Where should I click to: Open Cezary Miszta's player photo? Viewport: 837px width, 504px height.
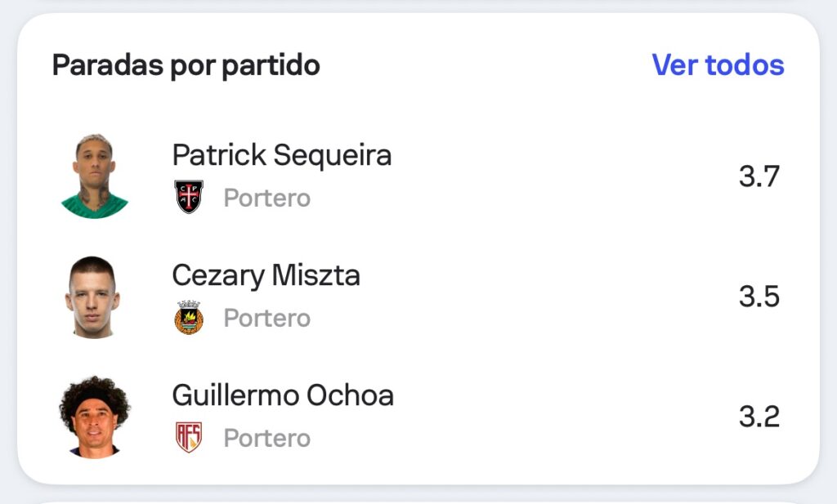pos(92,297)
